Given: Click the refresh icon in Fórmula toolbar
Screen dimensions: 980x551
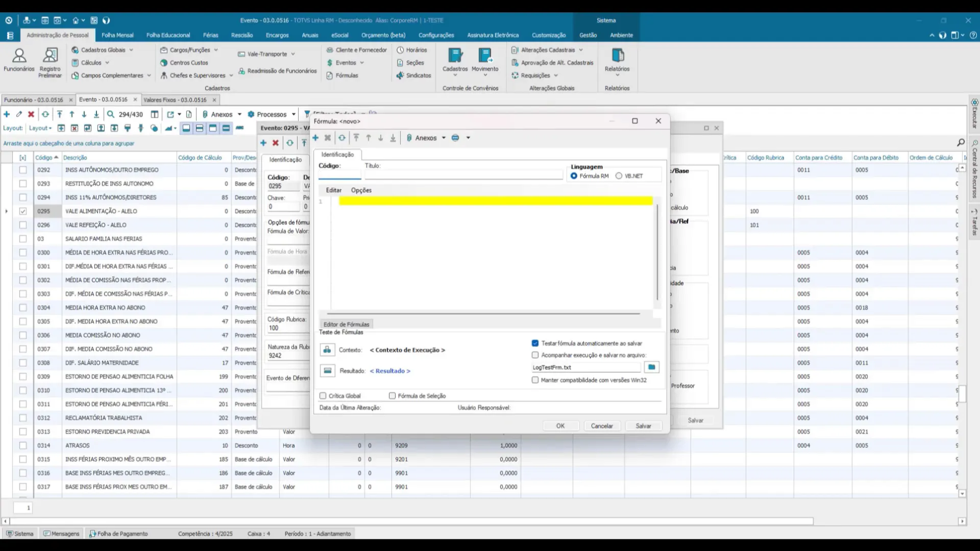Looking at the screenshot, I should click(x=342, y=138).
